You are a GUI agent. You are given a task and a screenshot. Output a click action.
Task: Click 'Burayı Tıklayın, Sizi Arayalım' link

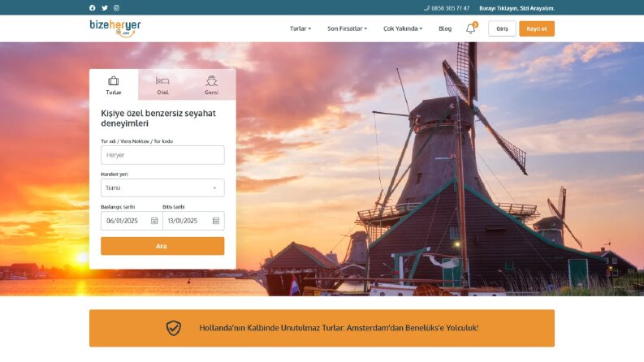tap(516, 8)
